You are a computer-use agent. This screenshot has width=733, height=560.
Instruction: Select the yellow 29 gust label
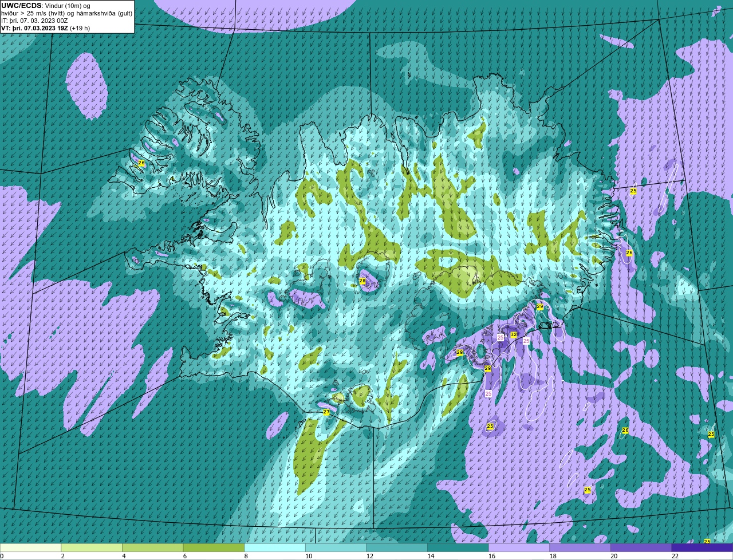pos(539,307)
